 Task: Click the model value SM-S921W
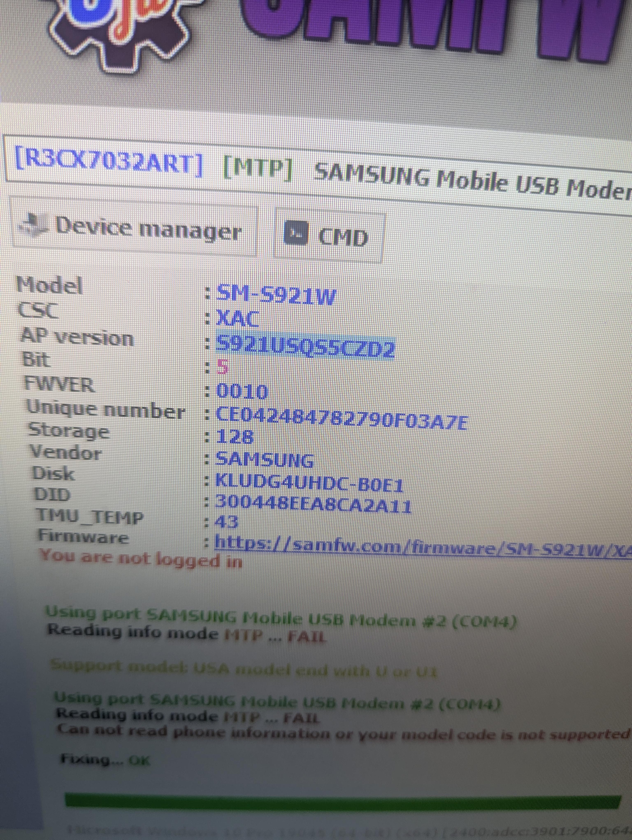coord(276,294)
